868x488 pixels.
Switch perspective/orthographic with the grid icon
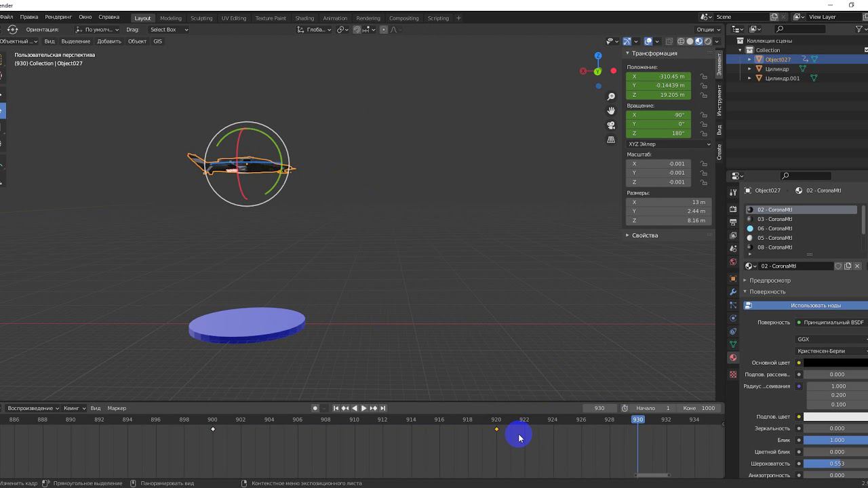(x=611, y=140)
